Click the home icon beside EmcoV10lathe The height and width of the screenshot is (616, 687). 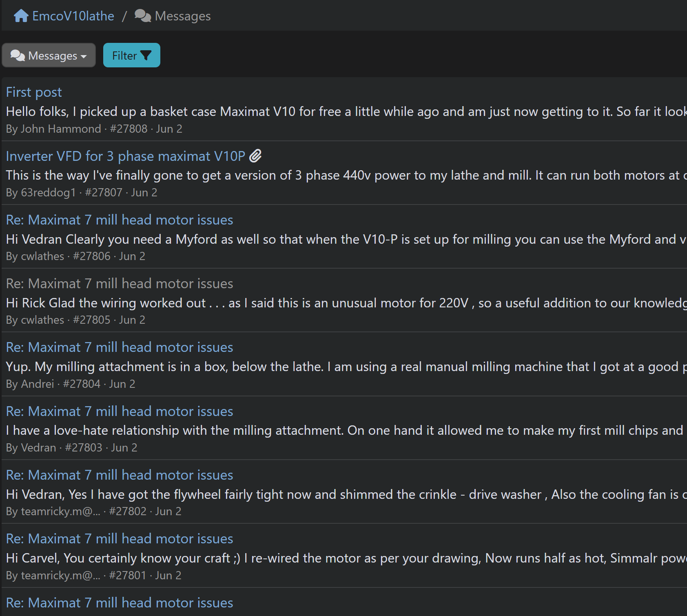[x=21, y=16]
